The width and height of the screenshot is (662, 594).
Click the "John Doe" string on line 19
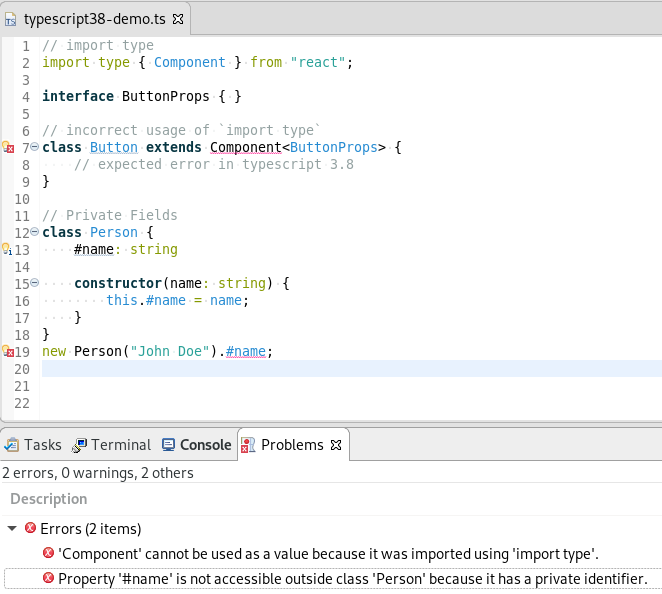170,351
